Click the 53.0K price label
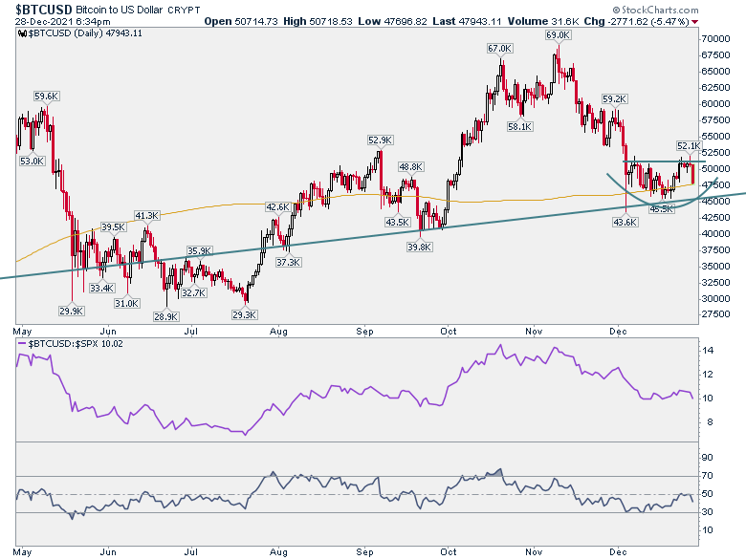Viewport: 746px width, 560px height. tap(32, 162)
